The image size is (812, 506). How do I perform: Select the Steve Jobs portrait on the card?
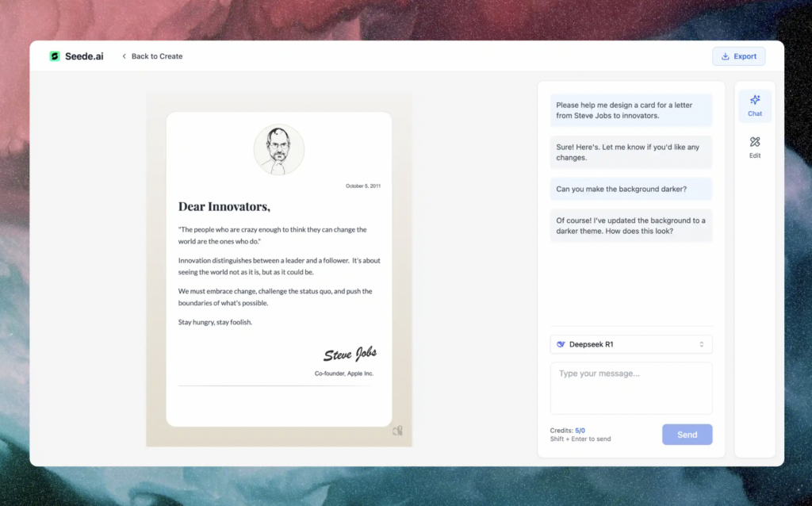278,150
